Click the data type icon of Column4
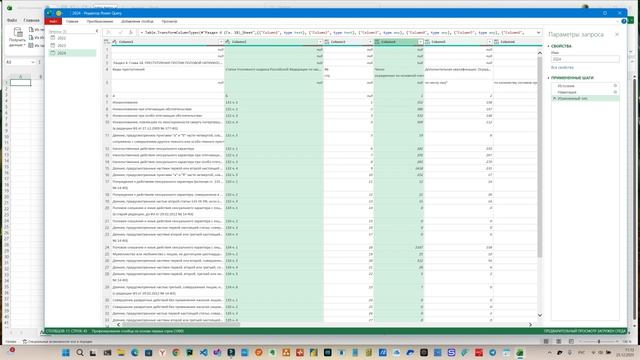The width and height of the screenshot is (640, 360). [x=377, y=42]
